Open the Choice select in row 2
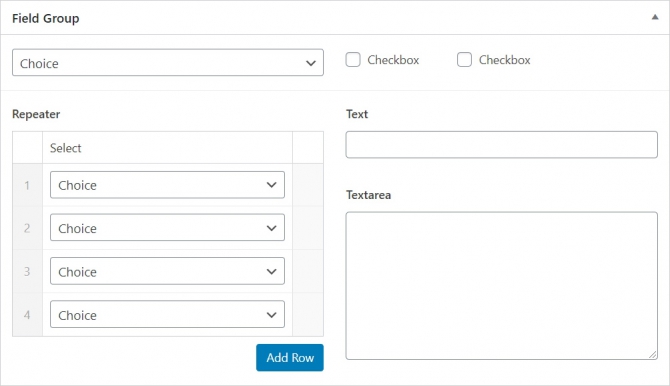The width and height of the screenshot is (670, 386). tap(167, 228)
